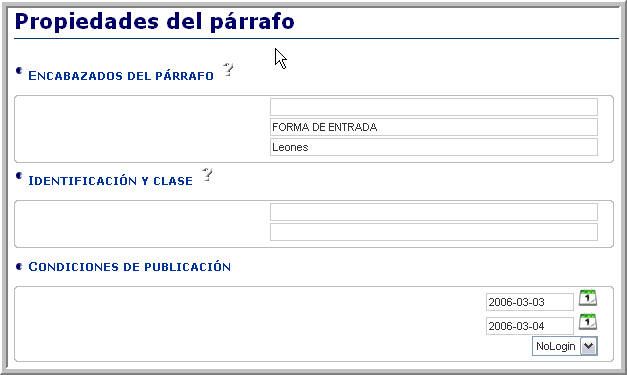The height and width of the screenshot is (375, 627).
Task: Click the empty first heading field
Action: tap(434, 107)
